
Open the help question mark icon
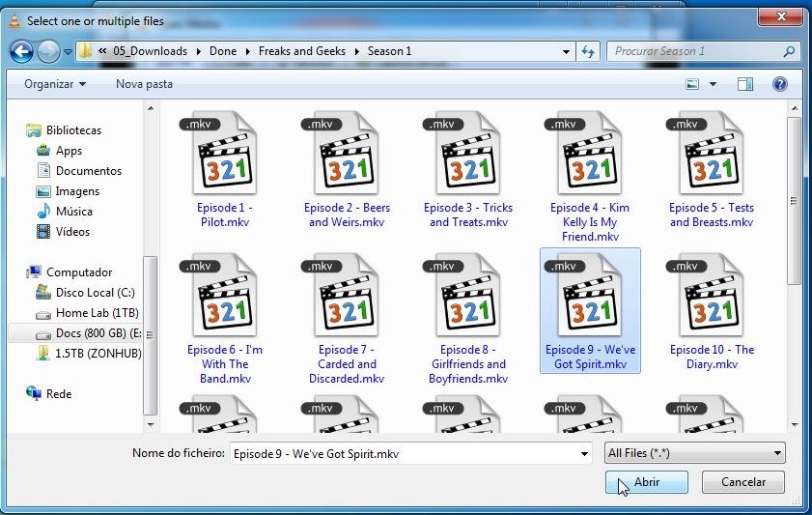(780, 84)
